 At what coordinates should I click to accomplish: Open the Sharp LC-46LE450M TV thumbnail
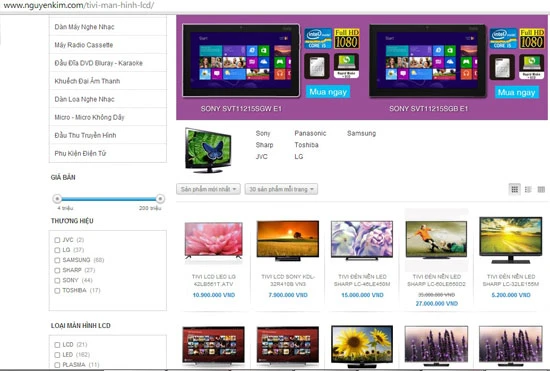pos(362,241)
